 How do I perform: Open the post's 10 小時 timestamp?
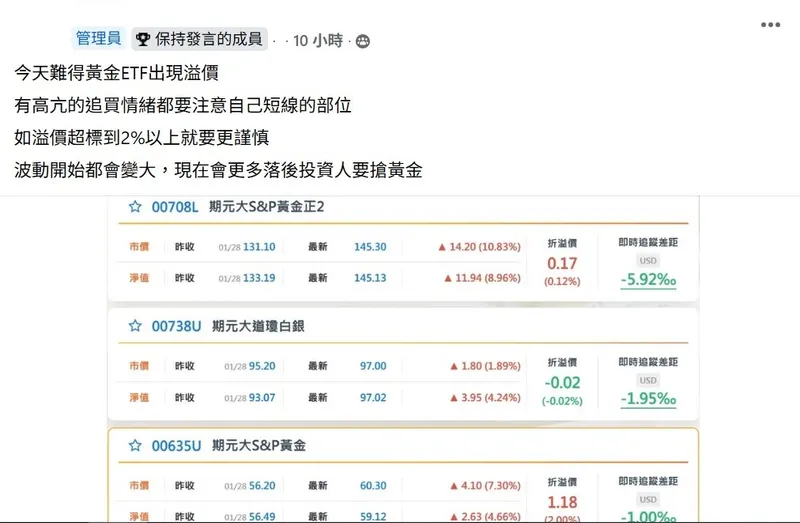(x=318, y=41)
